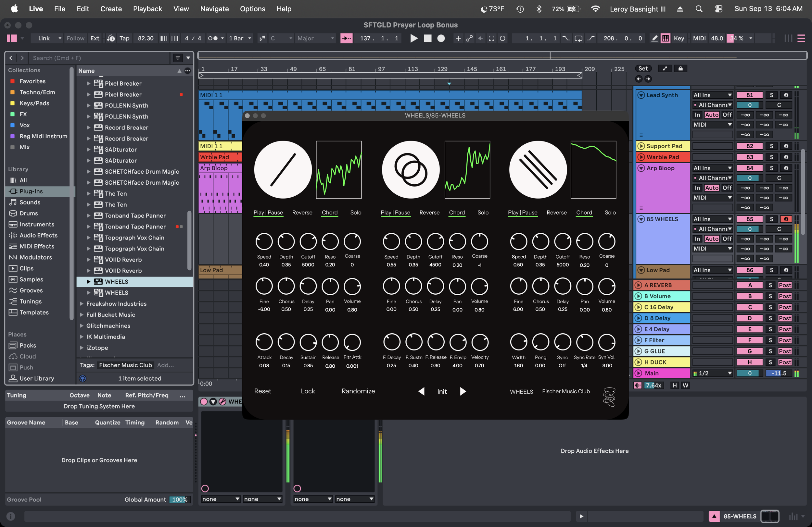Expand the iZotope folder
The image size is (812, 527).
[82, 347]
